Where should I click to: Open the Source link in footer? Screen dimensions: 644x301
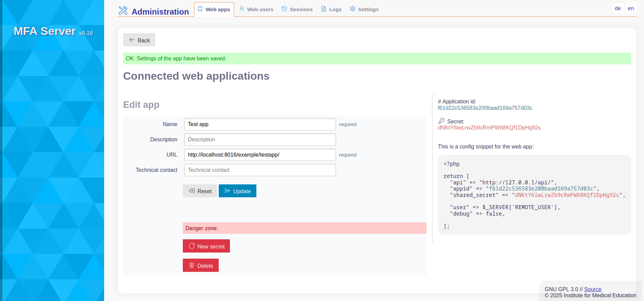coord(593,289)
